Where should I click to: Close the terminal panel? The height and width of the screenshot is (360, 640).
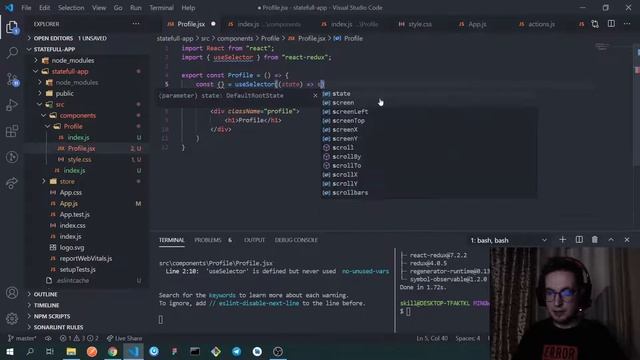[x=627, y=240]
